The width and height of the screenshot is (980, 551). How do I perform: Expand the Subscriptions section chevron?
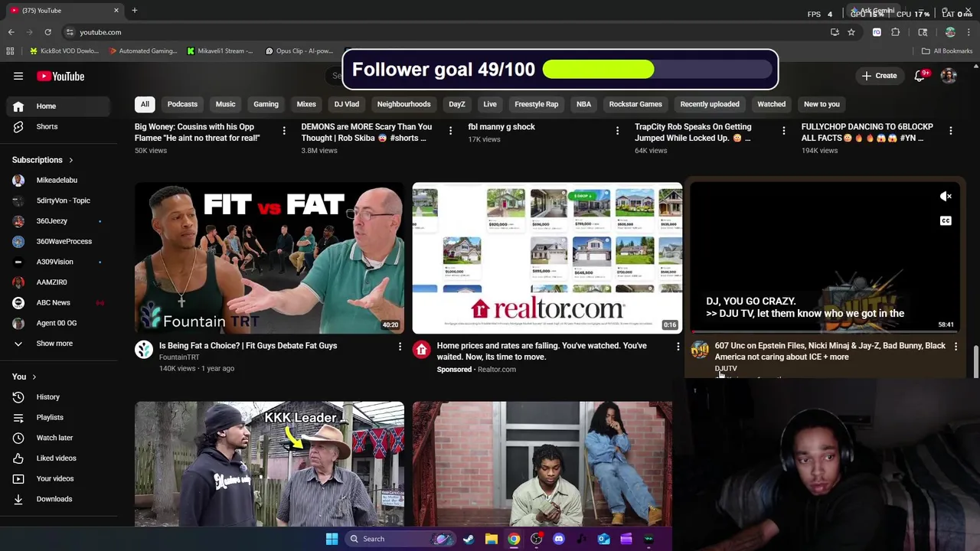pos(70,161)
